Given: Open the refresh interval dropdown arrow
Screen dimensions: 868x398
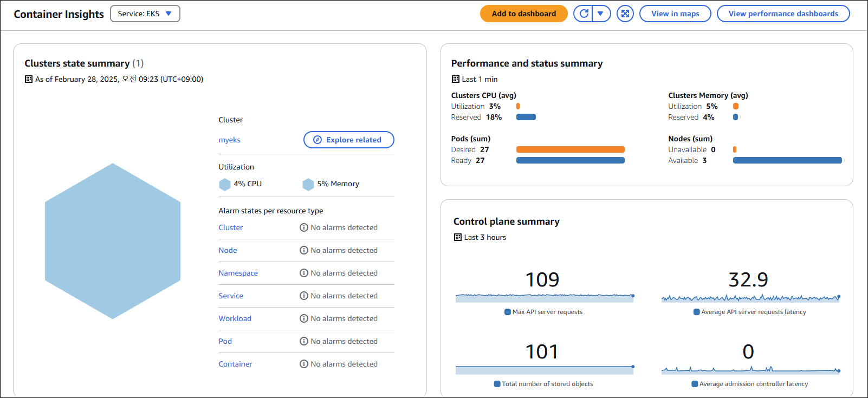Looking at the screenshot, I should tap(601, 14).
